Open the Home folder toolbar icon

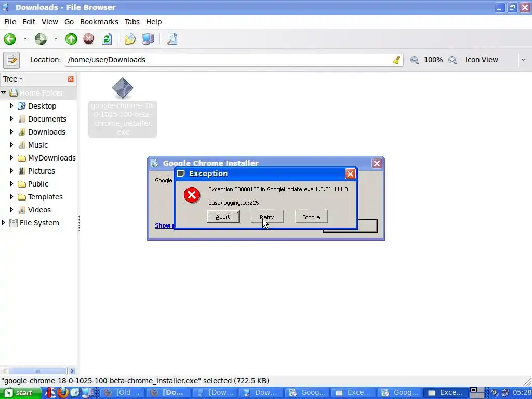[x=130, y=39]
